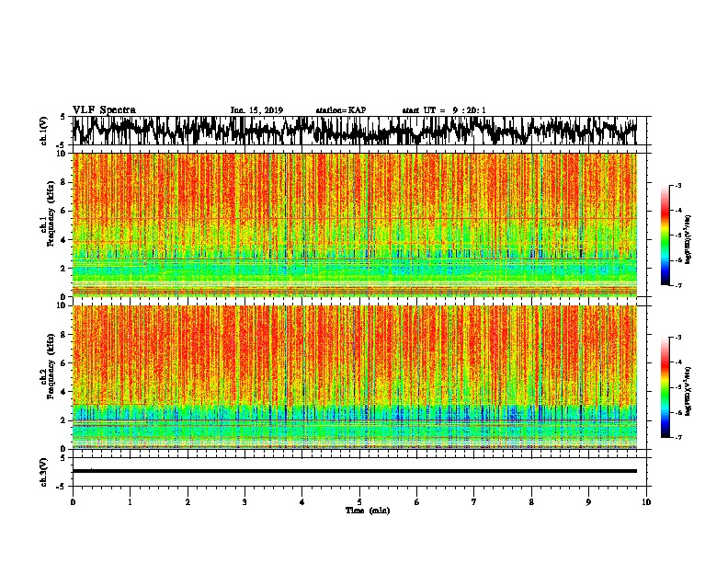Click the ch.3 flat black voltage trace
This screenshot has height=563, width=728.
pyautogui.click(x=354, y=471)
